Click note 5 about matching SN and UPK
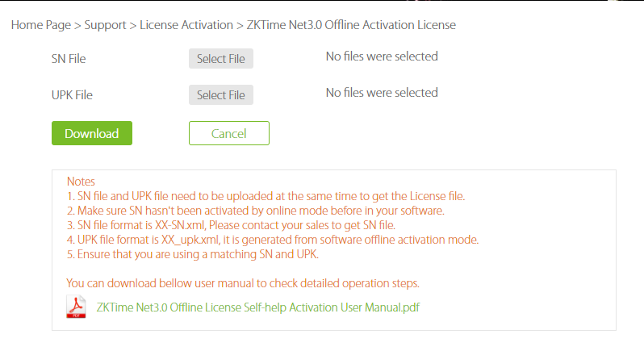 tap(193, 254)
